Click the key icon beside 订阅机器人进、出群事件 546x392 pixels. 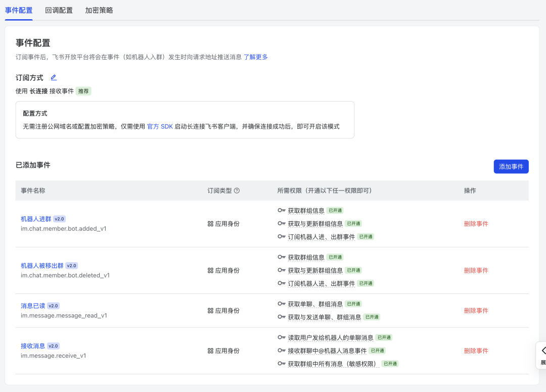pyautogui.click(x=282, y=236)
